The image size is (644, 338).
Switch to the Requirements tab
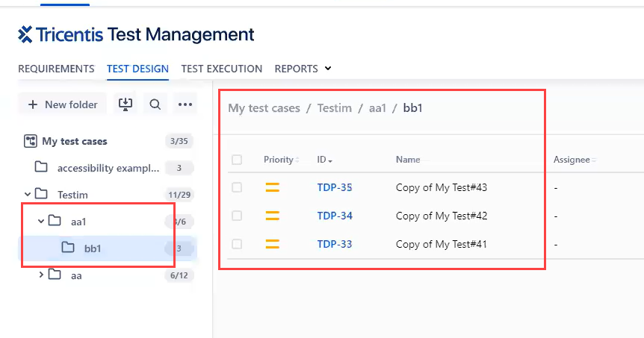(x=56, y=69)
